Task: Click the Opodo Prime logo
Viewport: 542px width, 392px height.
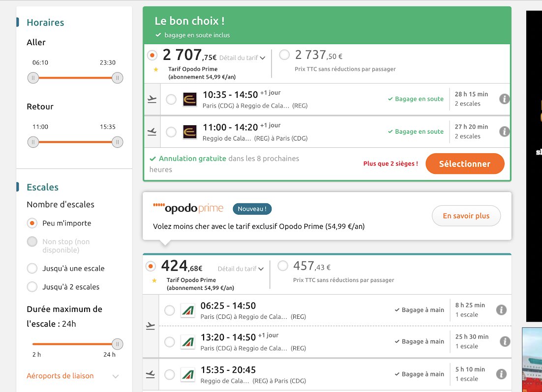Action: point(189,208)
